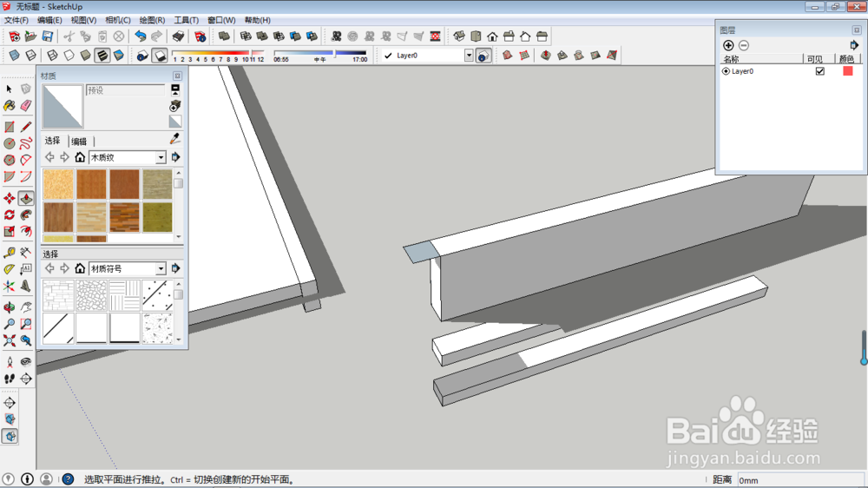Image resolution: width=868 pixels, height=488 pixels.
Task: Select the Pan hand tool
Action: point(26,307)
